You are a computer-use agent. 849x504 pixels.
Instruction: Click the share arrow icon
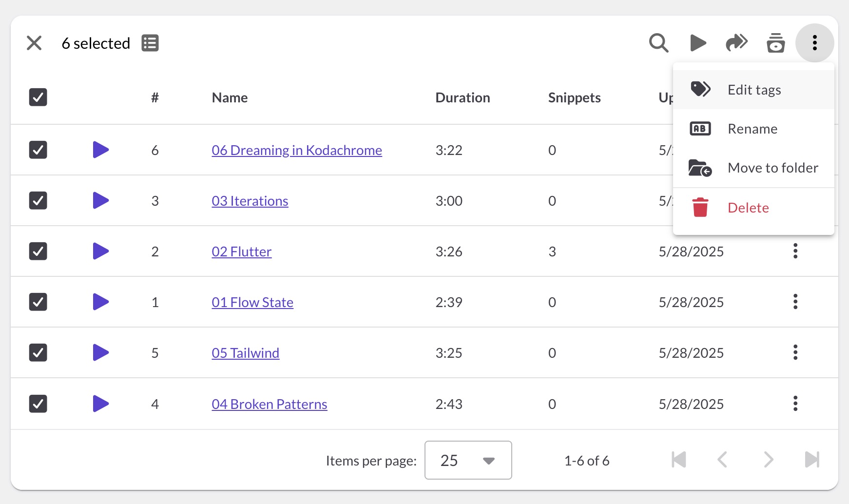736,43
